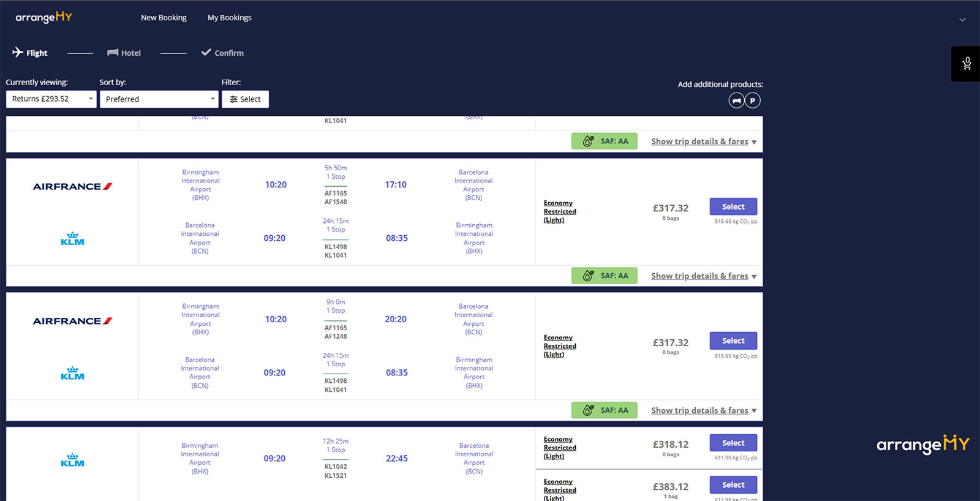
Task: Click the 22:45 arrival time
Action: [x=397, y=459]
